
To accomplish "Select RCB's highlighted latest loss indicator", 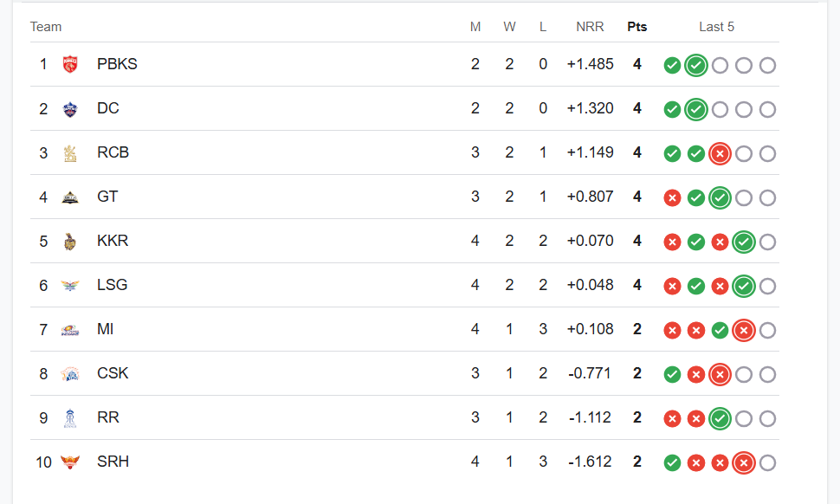I will coord(720,154).
